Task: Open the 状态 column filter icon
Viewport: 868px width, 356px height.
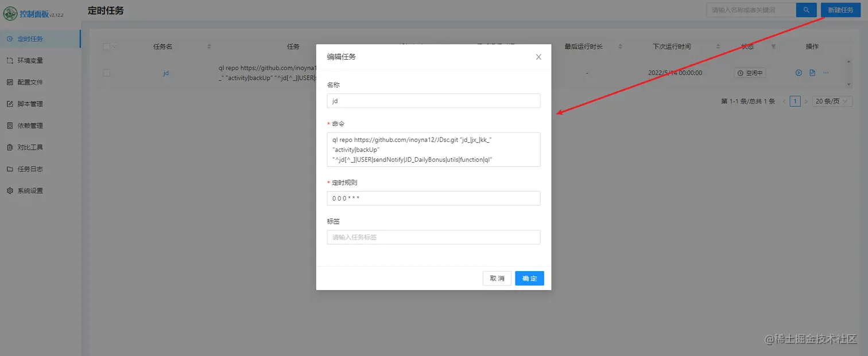Action: [773, 47]
